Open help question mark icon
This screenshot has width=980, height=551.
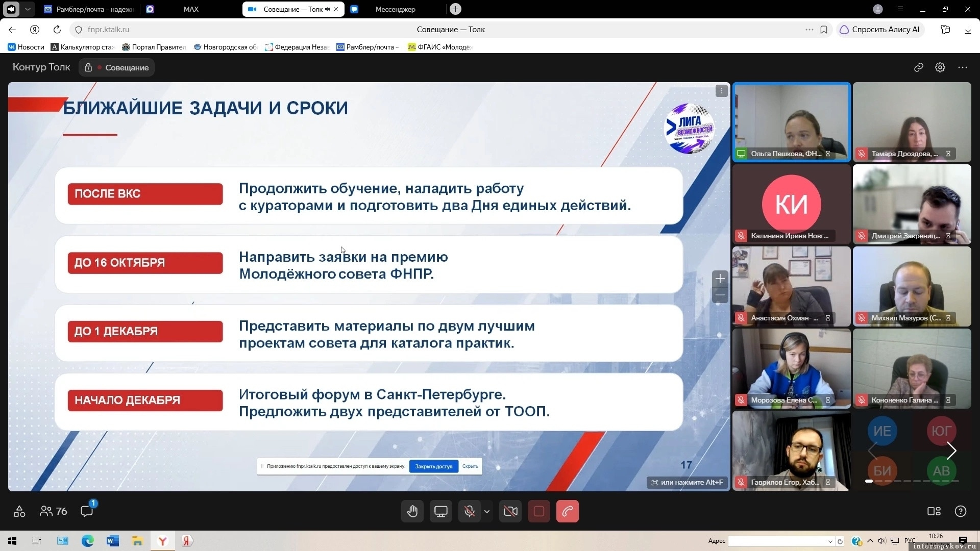[961, 511]
